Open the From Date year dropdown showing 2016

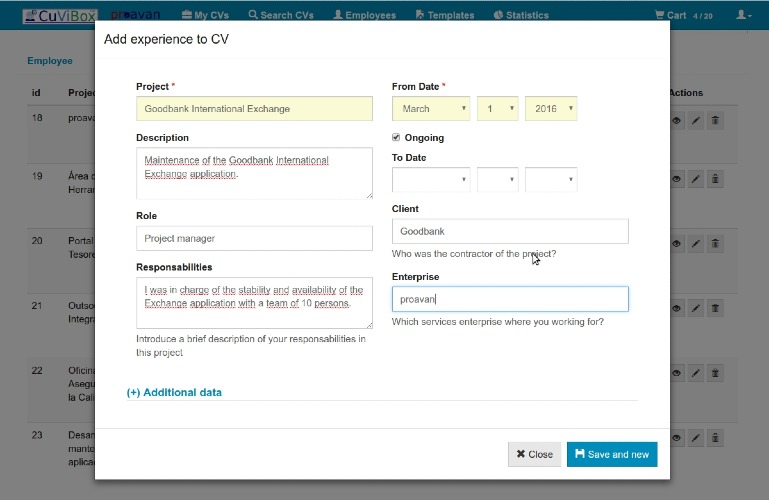(x=551, y=108)
